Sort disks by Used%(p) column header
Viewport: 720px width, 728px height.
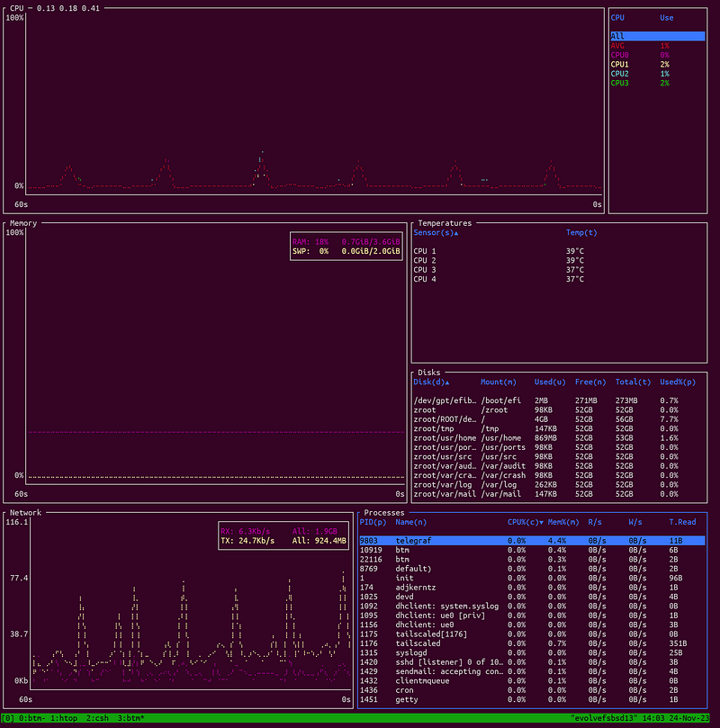tap(678, 382)
